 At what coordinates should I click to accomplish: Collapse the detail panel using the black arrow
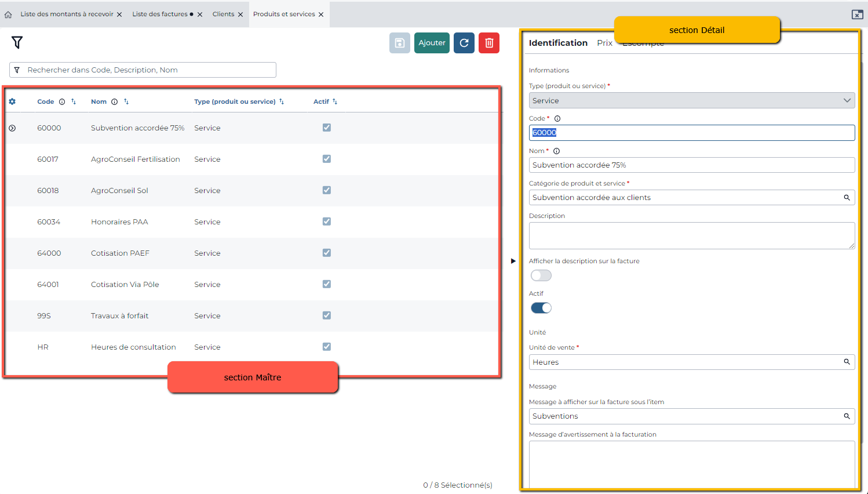(x=513, y=261)
